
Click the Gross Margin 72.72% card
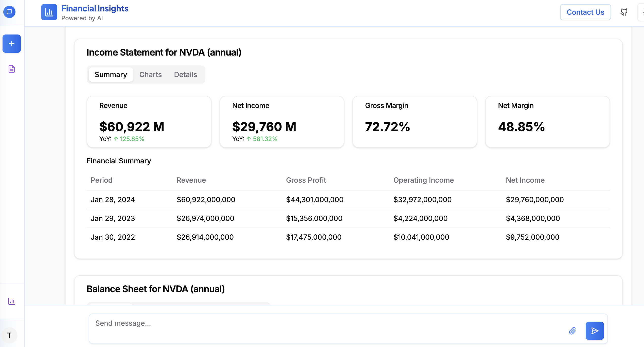(415, 122)
